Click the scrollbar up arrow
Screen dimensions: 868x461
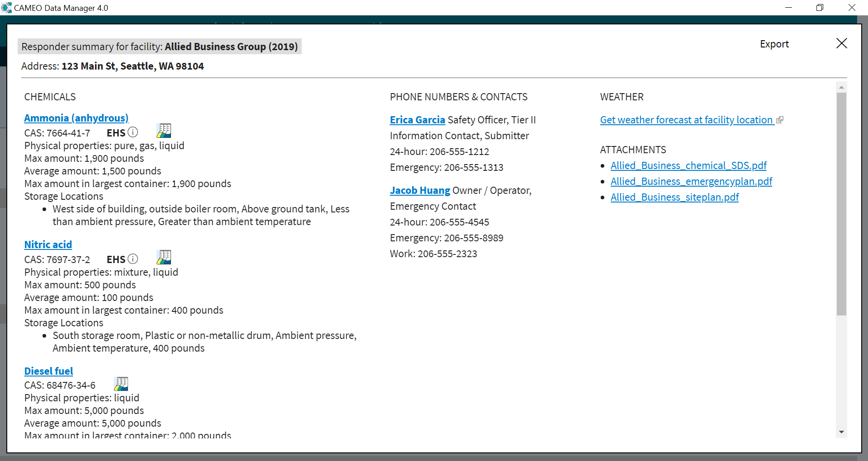tap(841, 87)
